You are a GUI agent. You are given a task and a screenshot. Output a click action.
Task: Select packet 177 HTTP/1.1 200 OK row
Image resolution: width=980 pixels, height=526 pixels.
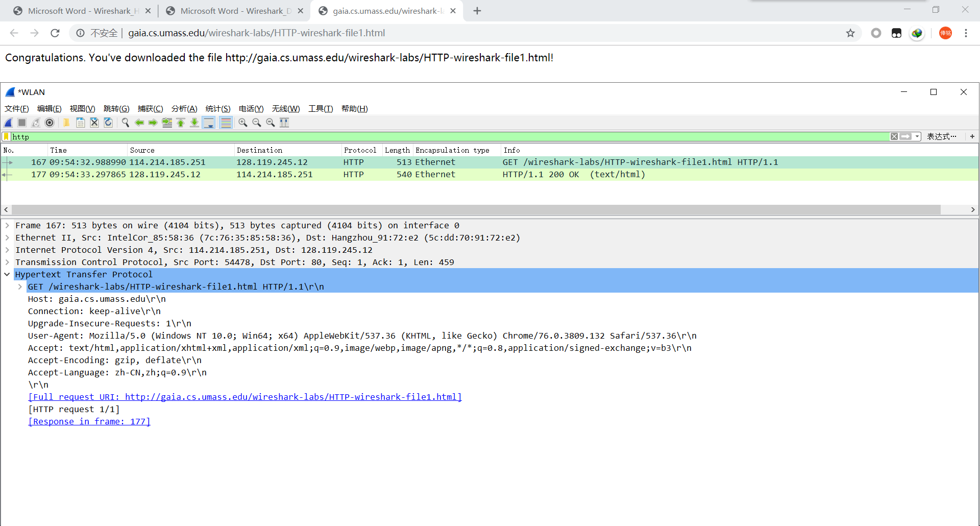click(490, 175)
